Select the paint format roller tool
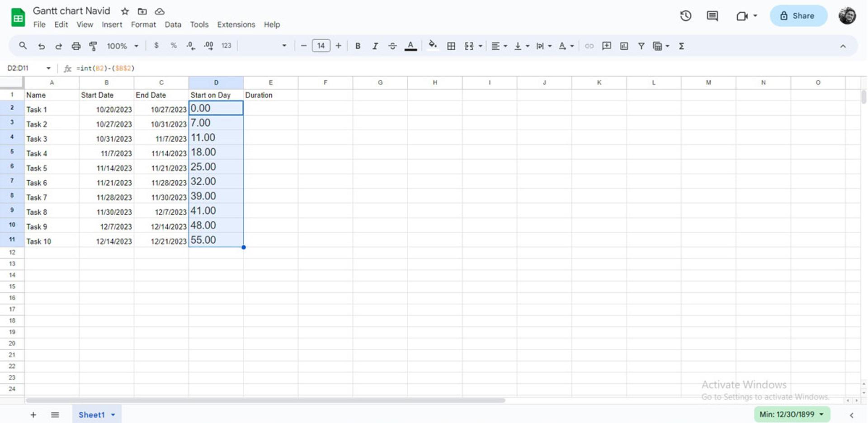 point(93,46)
